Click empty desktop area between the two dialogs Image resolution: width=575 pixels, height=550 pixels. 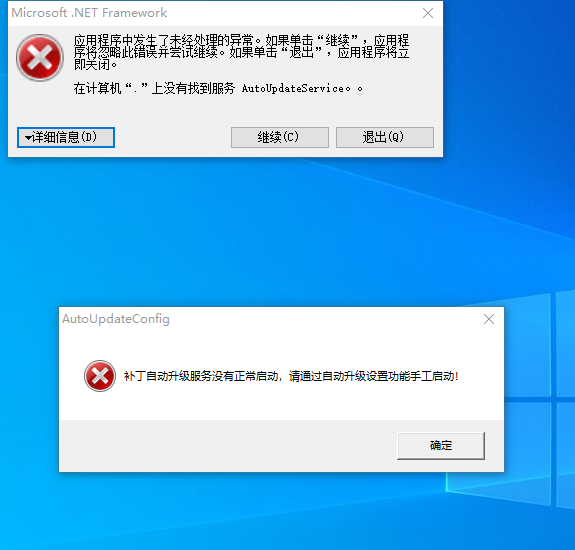pyautogui.click(x=257, y=231)
